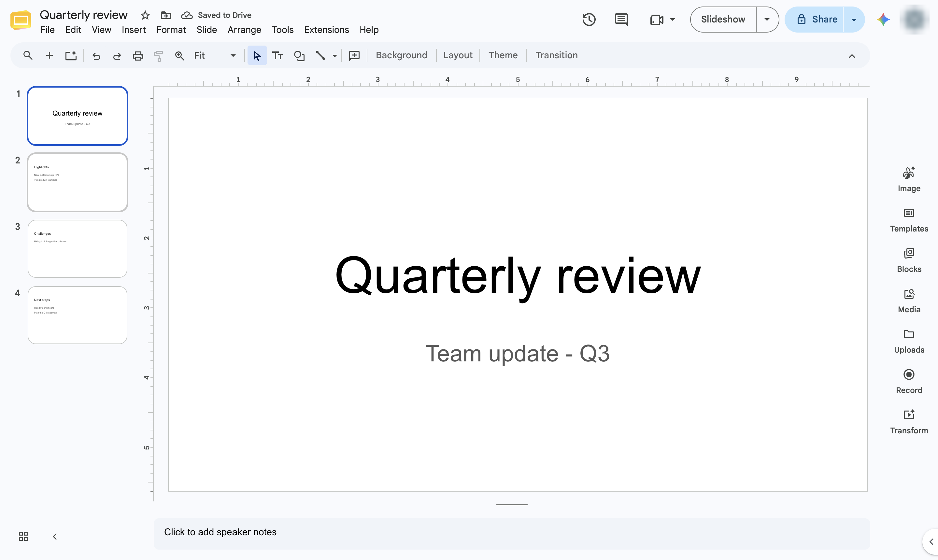Click the redo arrow

point(117,56)
